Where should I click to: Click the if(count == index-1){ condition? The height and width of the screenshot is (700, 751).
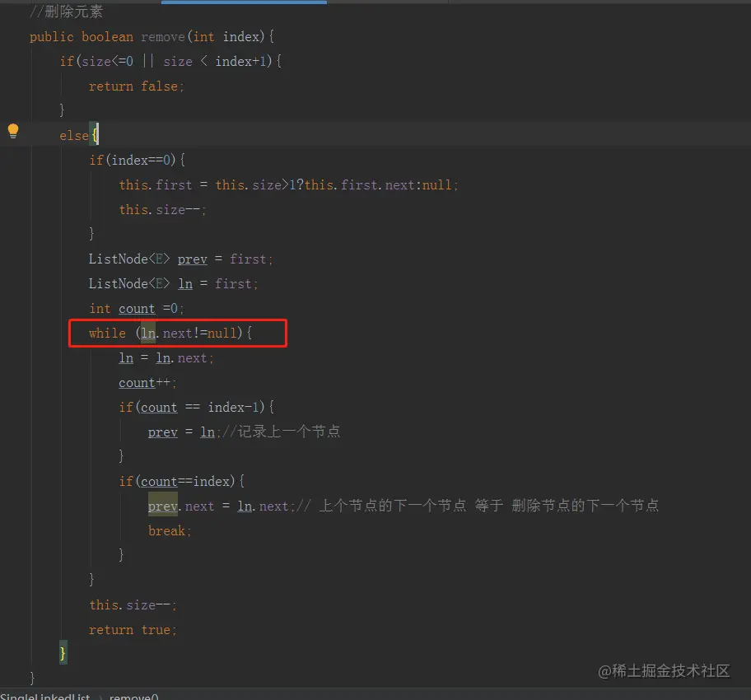pyautogui.click(x=196, y=408)
